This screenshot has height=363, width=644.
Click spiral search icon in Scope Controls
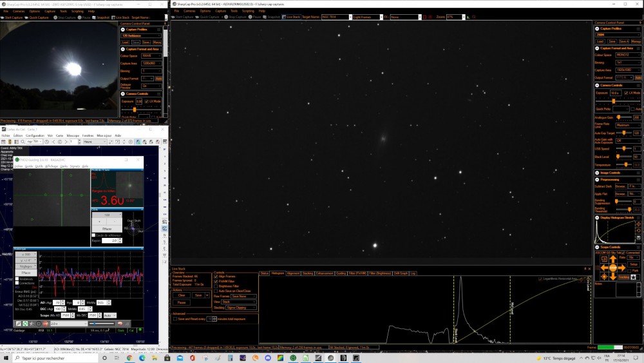pos(604,259)
